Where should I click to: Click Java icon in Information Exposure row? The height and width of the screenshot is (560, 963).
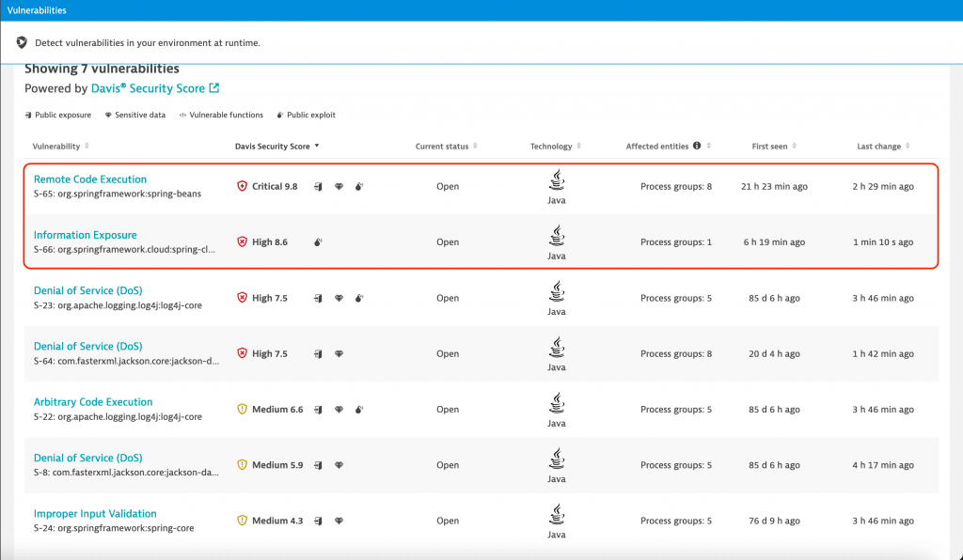[557, 236]
